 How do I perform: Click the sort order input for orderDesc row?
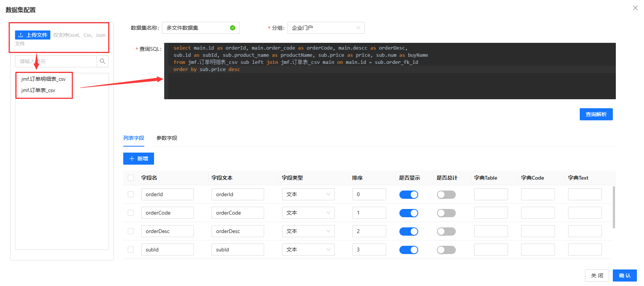(x=369, y=231)
